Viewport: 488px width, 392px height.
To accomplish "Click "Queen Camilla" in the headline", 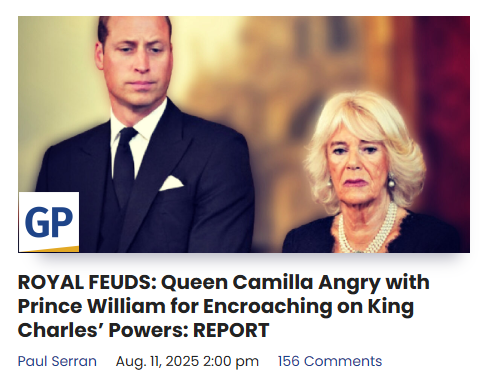I will 237,282.
